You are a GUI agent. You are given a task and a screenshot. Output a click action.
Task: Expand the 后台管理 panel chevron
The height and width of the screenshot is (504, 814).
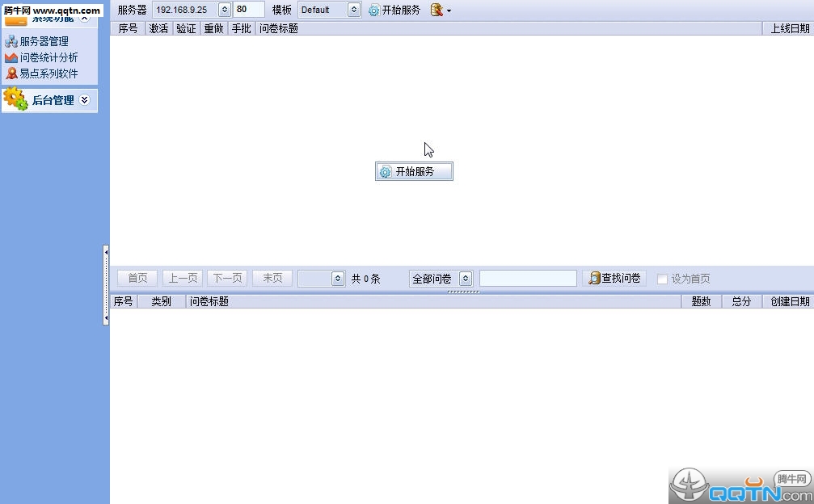coord(85,100)
